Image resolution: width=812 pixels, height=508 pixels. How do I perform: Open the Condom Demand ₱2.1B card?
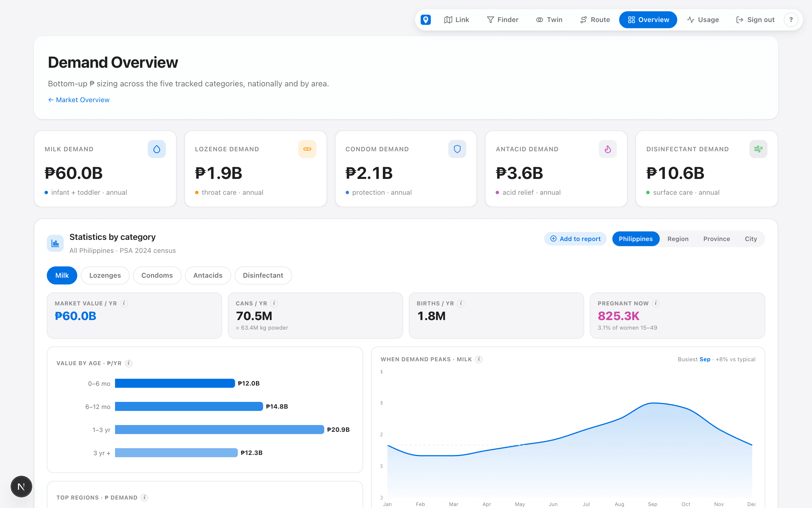pos(406,169)
